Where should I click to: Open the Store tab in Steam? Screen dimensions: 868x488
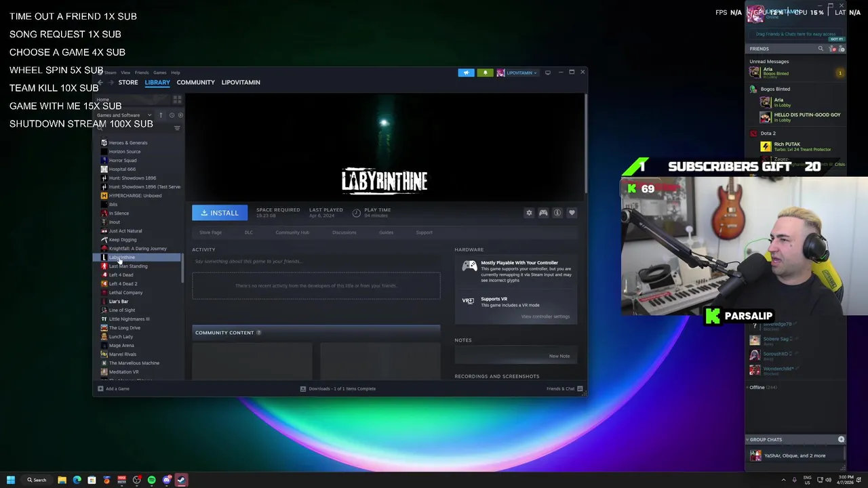click(x=128, y=82)
